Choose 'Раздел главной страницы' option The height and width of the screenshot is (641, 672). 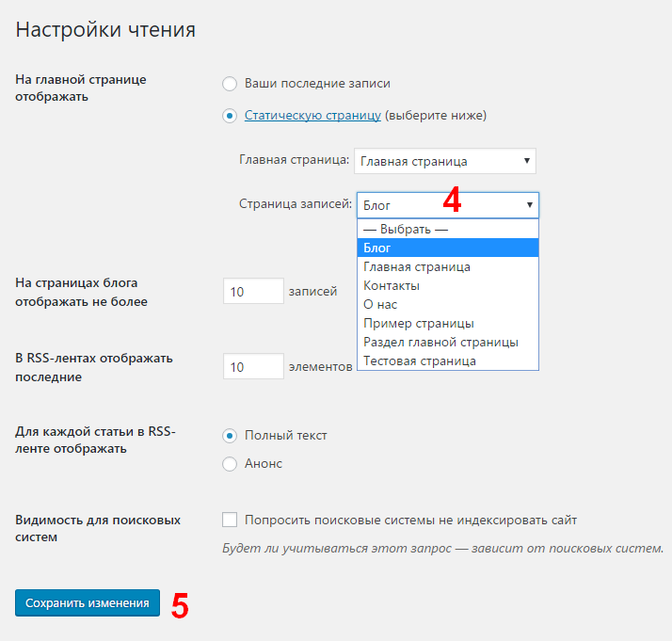(x=448, y=343)
